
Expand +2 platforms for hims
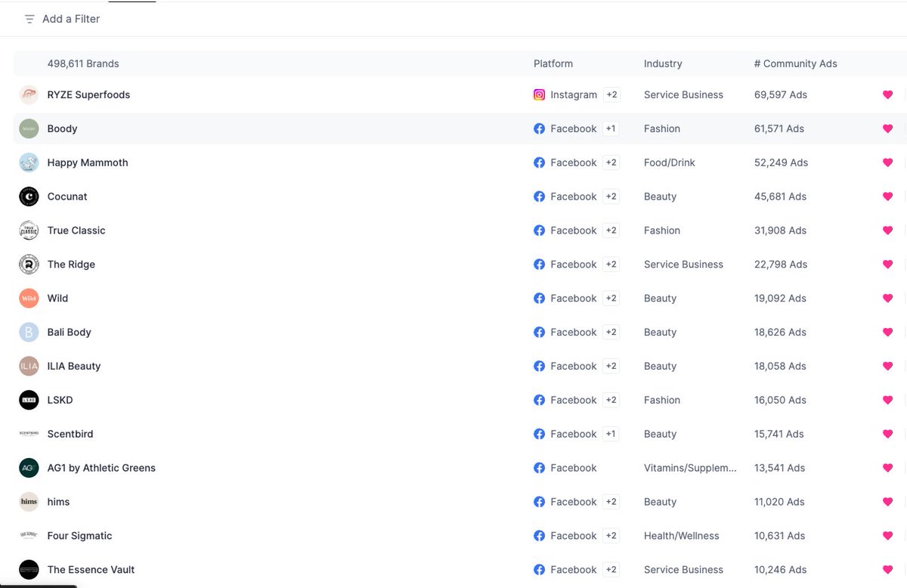(611, 502)
